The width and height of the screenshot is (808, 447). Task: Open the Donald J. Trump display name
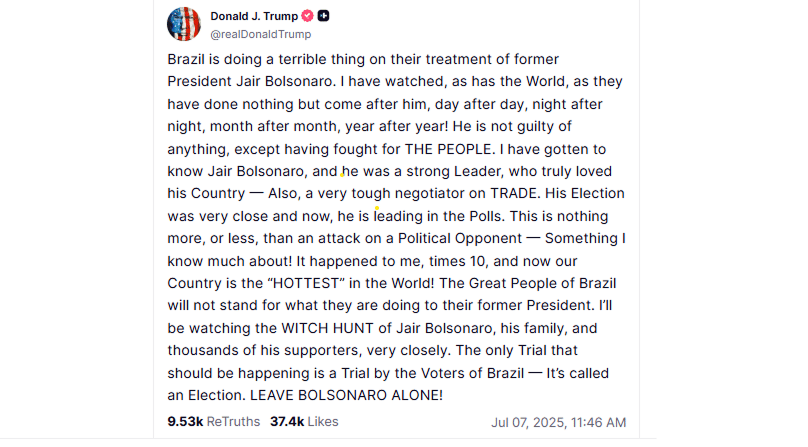[x=254, y=16]
